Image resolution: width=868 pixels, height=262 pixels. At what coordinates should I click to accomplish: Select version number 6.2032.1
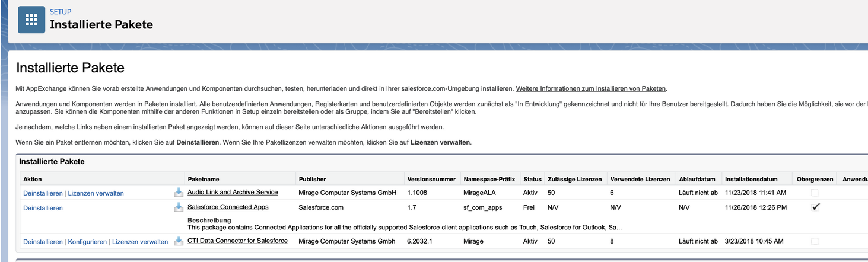[420, 241]
